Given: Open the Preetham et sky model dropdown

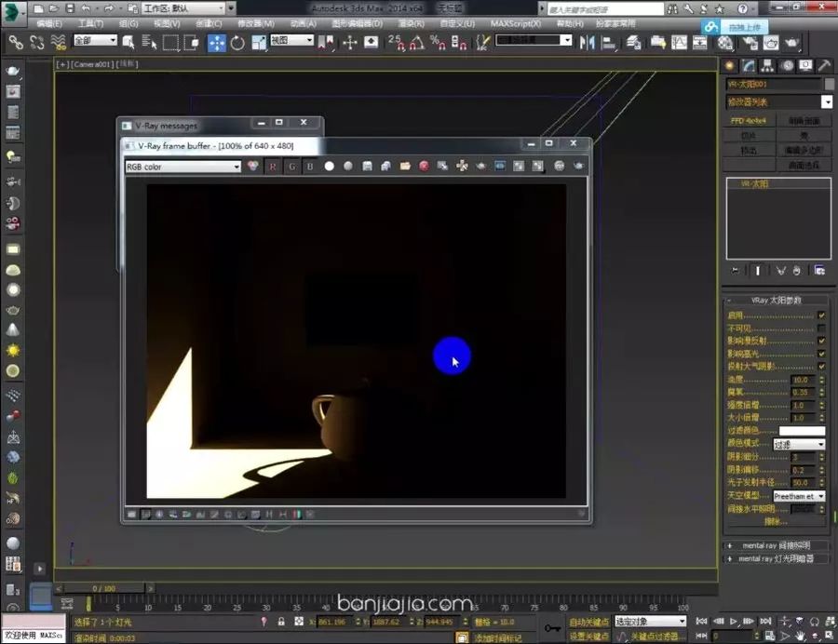Looking at the screenshot, I should [799, 496].
